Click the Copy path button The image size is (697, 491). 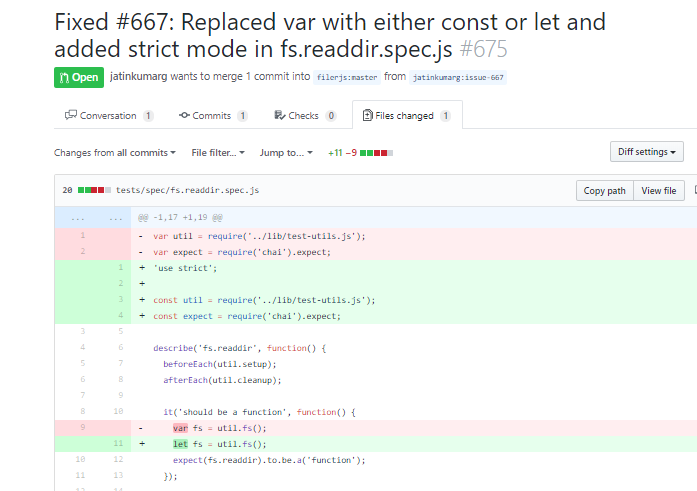pyautogui.click(x=605, y=190)
